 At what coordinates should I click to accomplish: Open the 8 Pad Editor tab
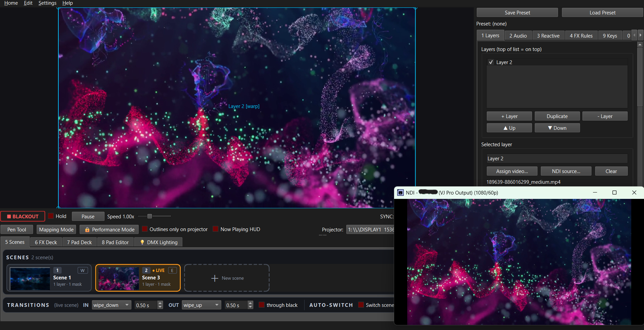115,242
